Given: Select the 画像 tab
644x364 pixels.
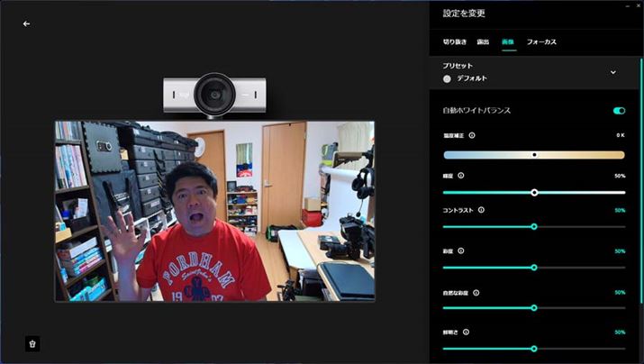Looking at the screenshot, I should point(508,41).
